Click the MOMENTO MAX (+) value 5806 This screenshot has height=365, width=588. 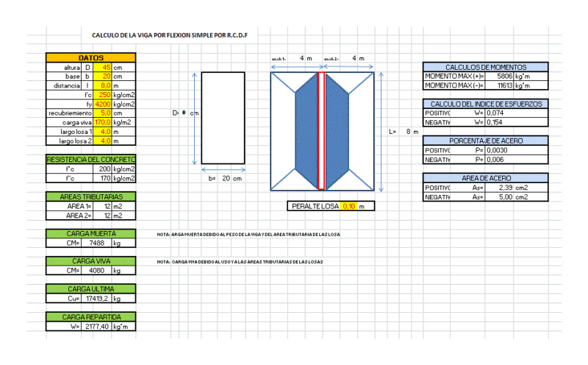click(x=499, y=77)
